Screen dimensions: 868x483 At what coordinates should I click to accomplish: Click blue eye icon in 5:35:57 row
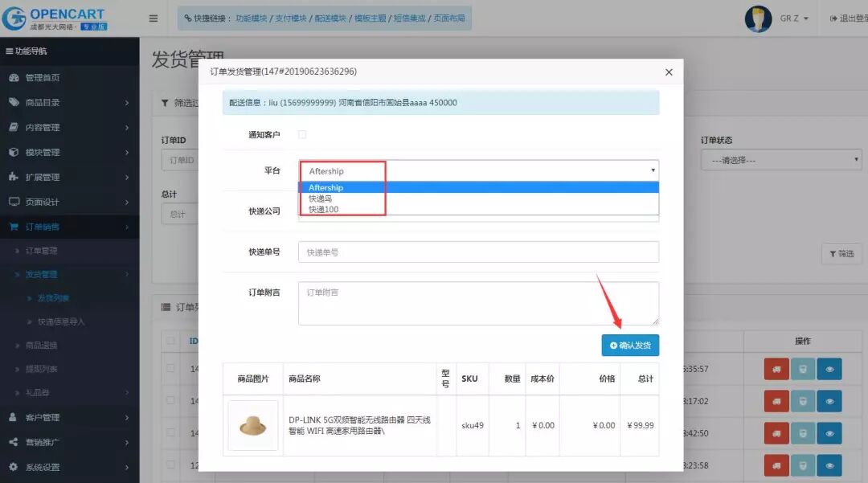829,369
